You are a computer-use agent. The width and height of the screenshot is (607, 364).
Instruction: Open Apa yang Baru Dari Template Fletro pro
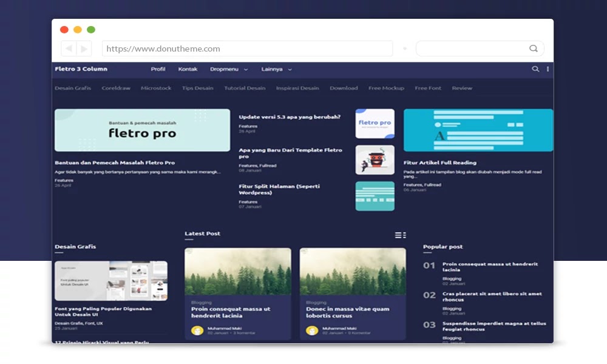click(290, 153)
